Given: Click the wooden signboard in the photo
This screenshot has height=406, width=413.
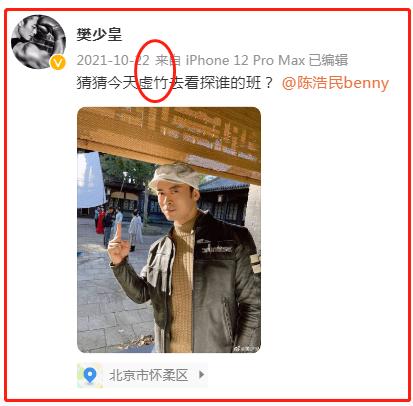Looking at the screenshot, I should coord(169,142).
